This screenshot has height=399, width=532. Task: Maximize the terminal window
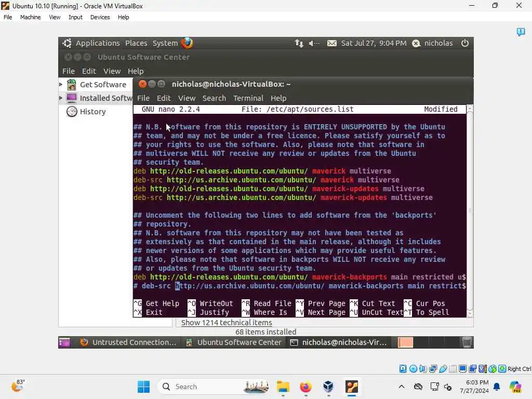(162, 84)
